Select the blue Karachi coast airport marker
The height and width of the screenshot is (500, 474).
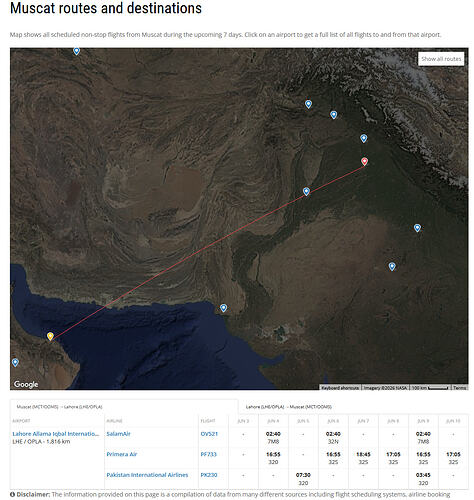pyautogui.click(x=224, y=308)
